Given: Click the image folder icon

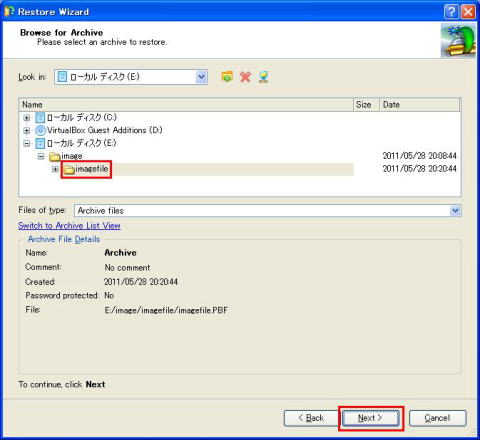Looking at the screenshot, I should coord(55,156).
